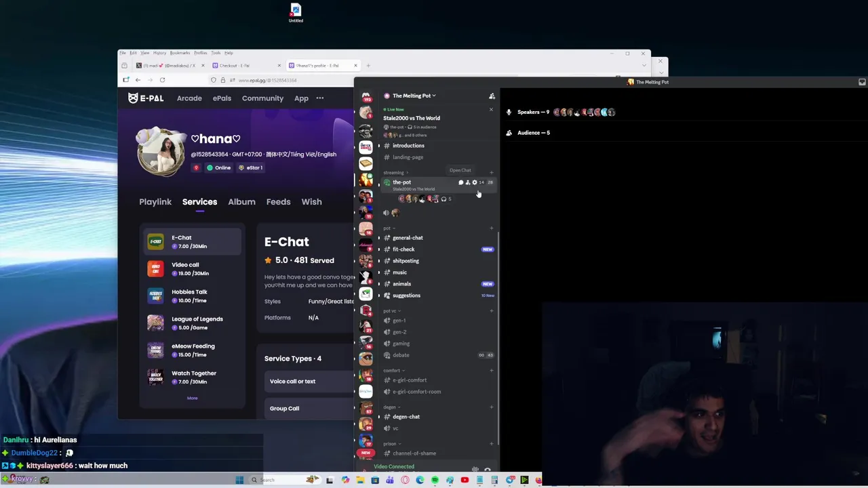This screenshot has height=488, width=868.
Task: Click Hobbies Talk service icon
Action: coord(155,296)
